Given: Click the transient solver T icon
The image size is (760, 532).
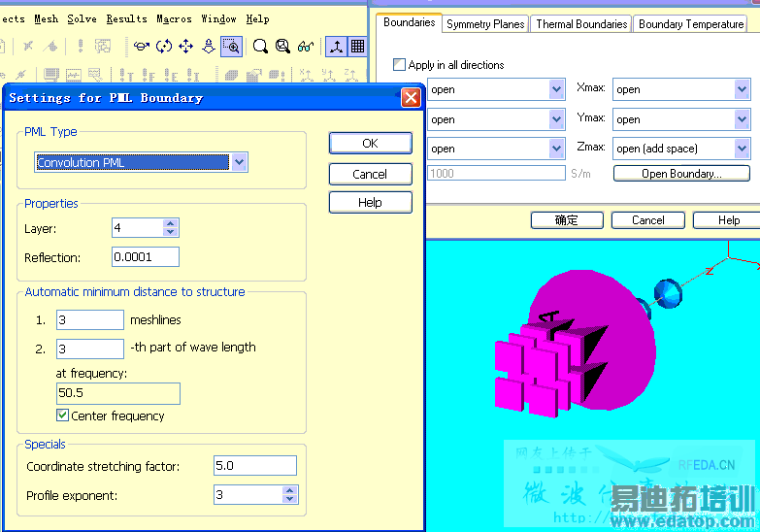Looking at the screenshot, I should (x=125, y=75).
